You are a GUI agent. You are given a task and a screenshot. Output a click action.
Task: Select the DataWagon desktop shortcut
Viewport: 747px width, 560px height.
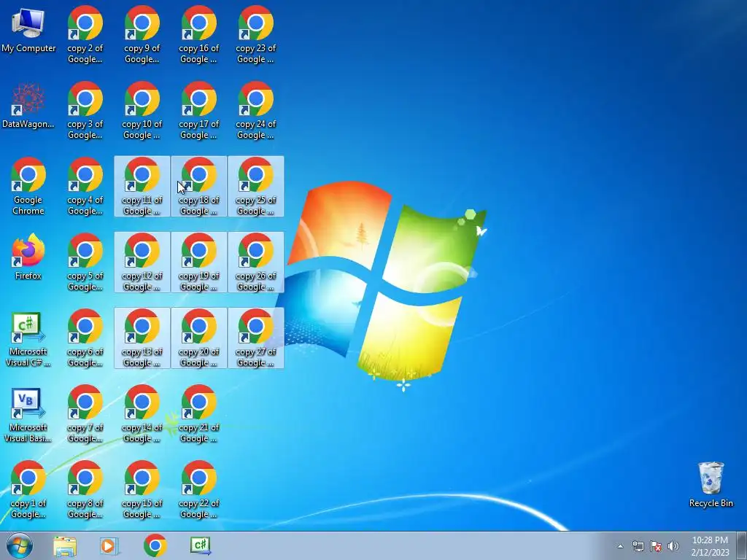pyautogui.click(x=28, y=106)
